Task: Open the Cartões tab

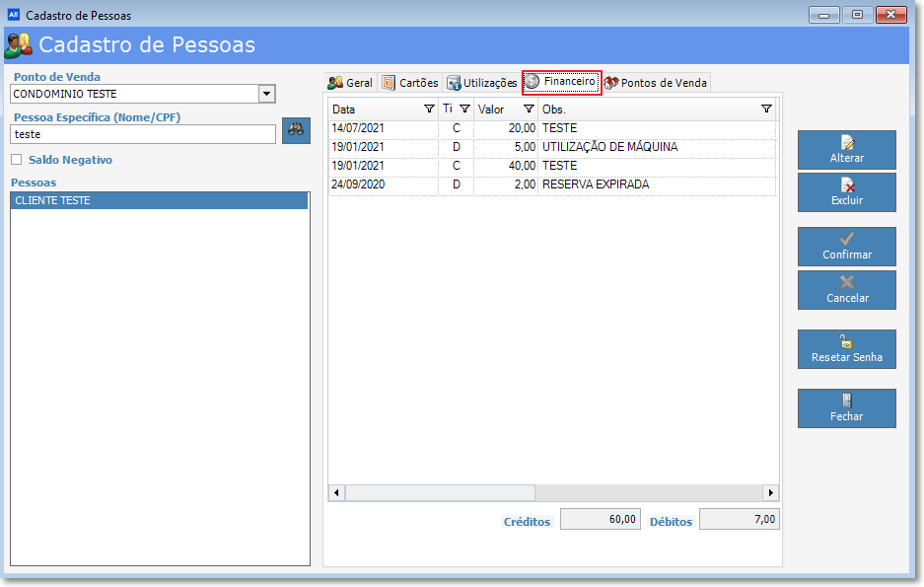Action: (x=410, y=83)
